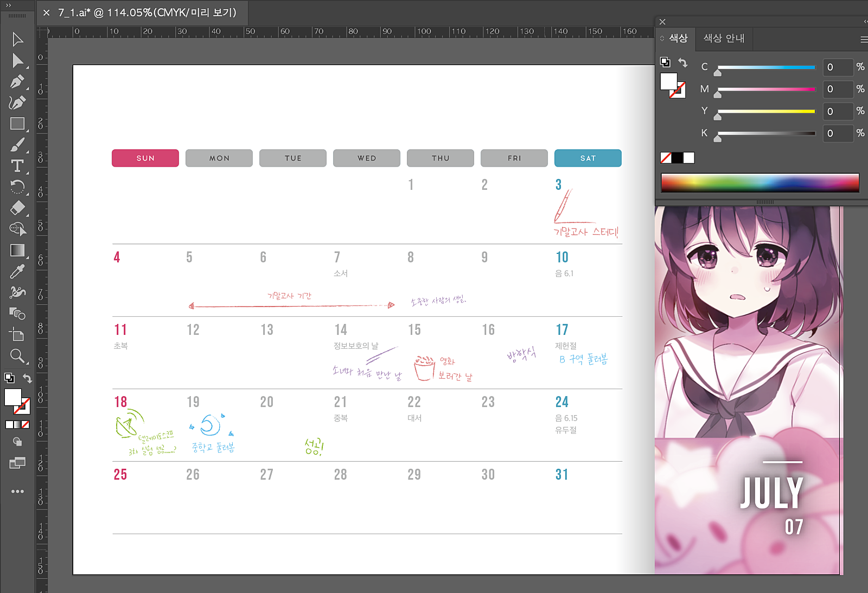Select the Direct Selection tool

click(x=17, y=61)
